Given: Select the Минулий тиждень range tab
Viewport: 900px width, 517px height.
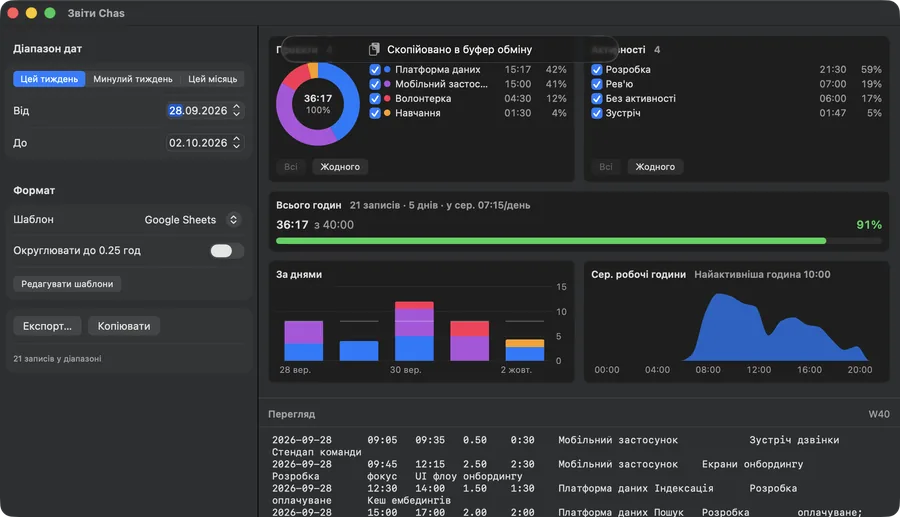Looking at the screenshot, I should tap(133, 79).
